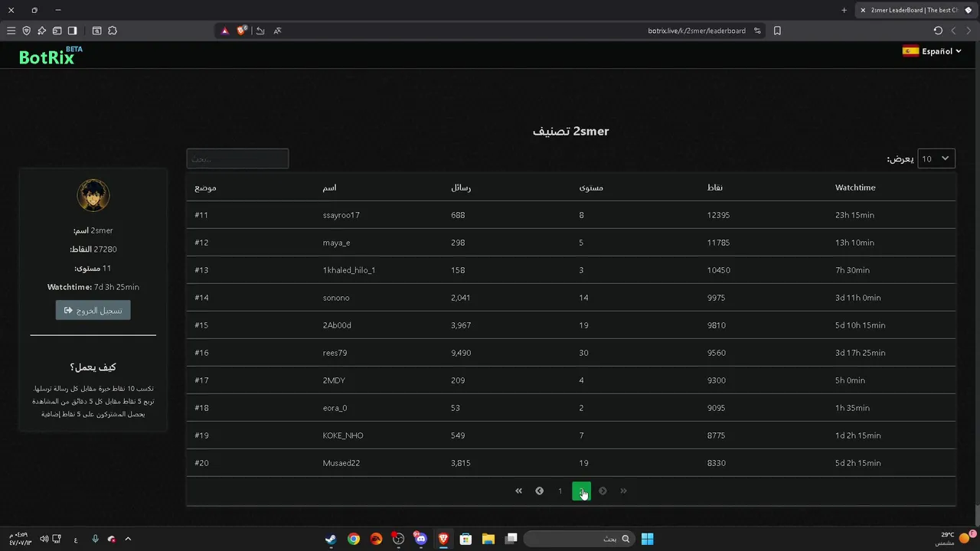Select the 2smer LeaderBoard browser tab
The height and width of the screenshot is (551, 980).
(x=916, y=10)
